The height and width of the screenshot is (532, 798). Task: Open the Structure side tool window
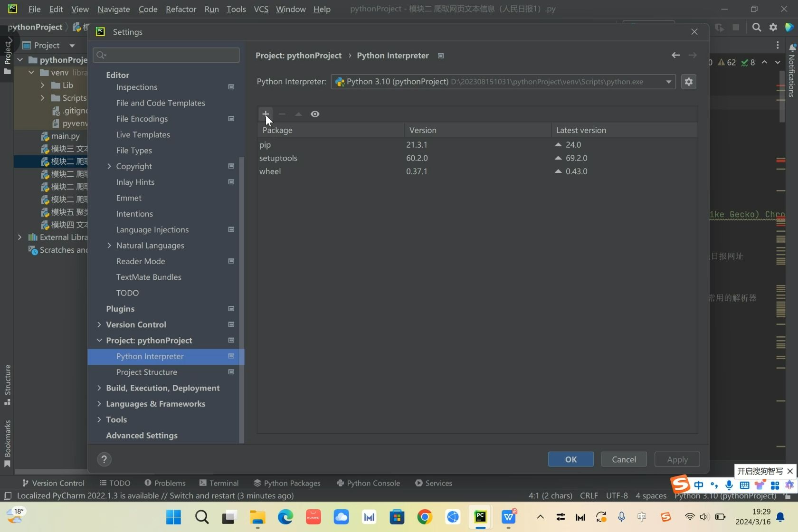[x=7, y=384]
